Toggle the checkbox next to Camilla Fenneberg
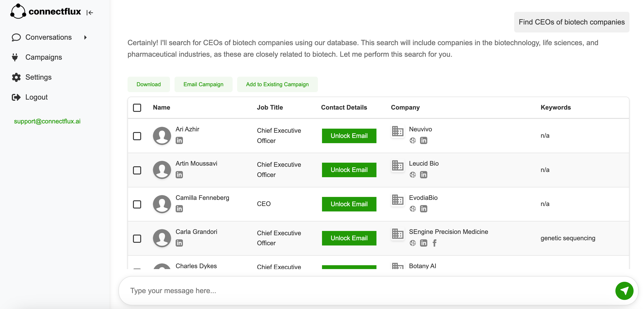This screenshot has width=644, height=309. click(137, 204)
